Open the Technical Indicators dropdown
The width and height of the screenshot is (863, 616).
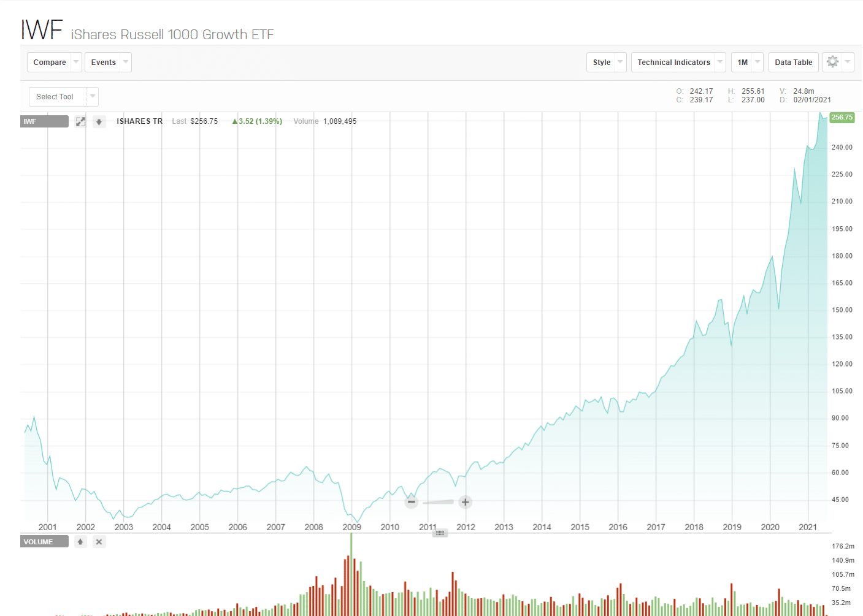678,62
